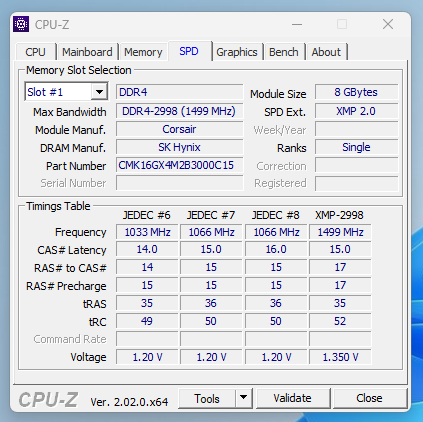This screenshot has width=423, height=422.
Task: Open the Graphics tab
Action: click(237, 52)
